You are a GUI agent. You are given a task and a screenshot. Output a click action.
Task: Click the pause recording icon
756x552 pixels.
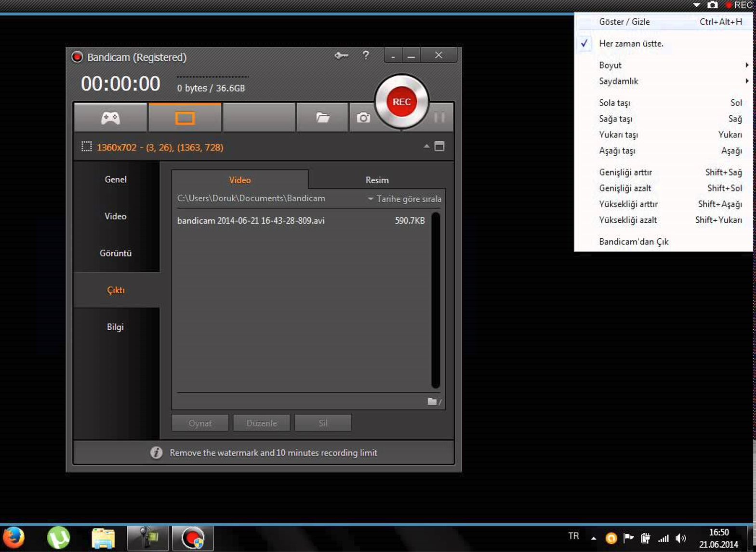(x=439, y=117)
